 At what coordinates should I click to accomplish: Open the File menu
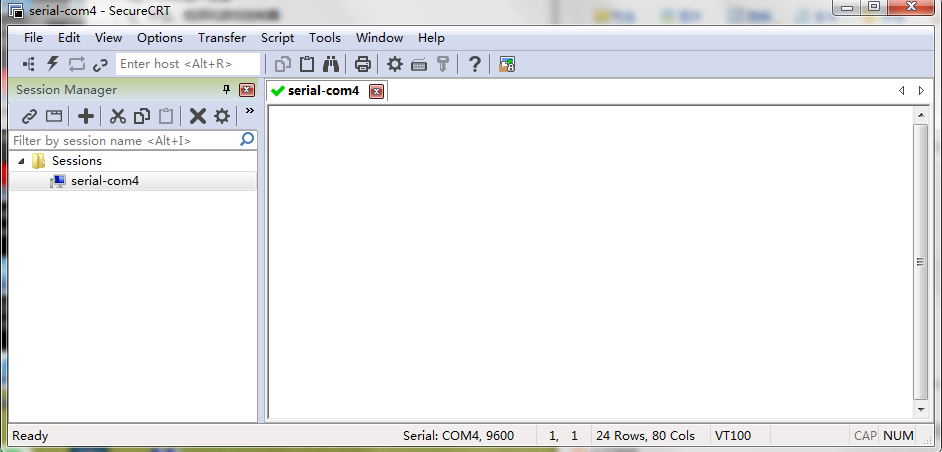point(34,38)
